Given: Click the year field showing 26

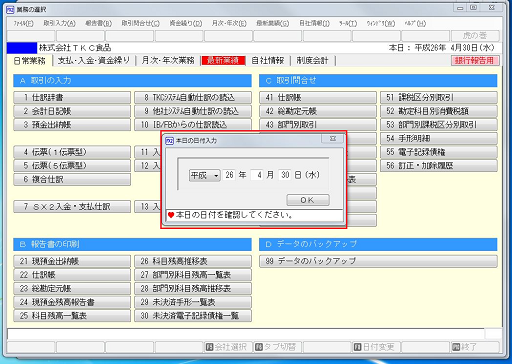Looking at the screenshot, I should pyautogui.click(x=229, y=175).
